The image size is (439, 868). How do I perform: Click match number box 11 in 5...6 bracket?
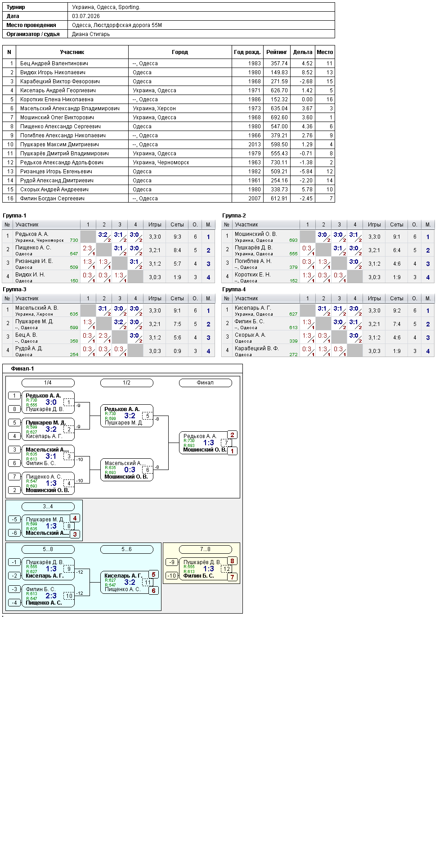pyautogui.click(x=148, y=582)
